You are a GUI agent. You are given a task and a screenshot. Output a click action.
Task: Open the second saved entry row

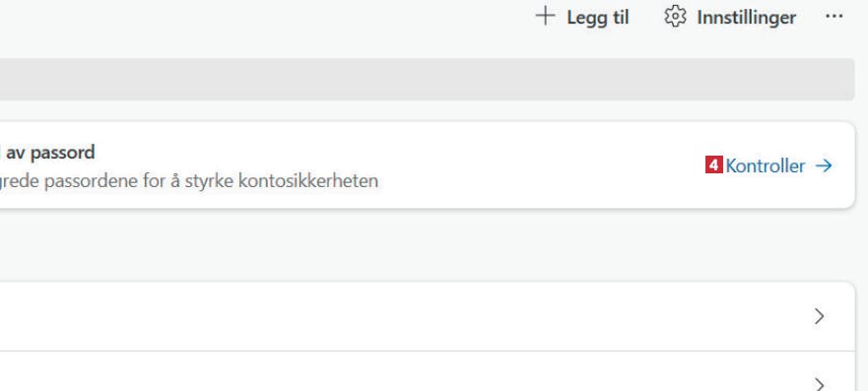pos(428,371)
